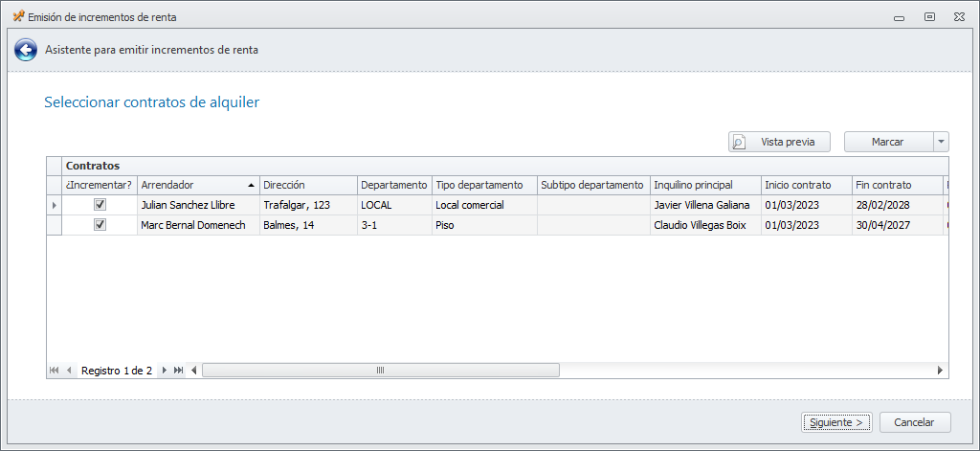Open the Marc Bernal Domenech row via its row selector
The height and width of the screenshot is (451, 980).
[x=55, y=225]
